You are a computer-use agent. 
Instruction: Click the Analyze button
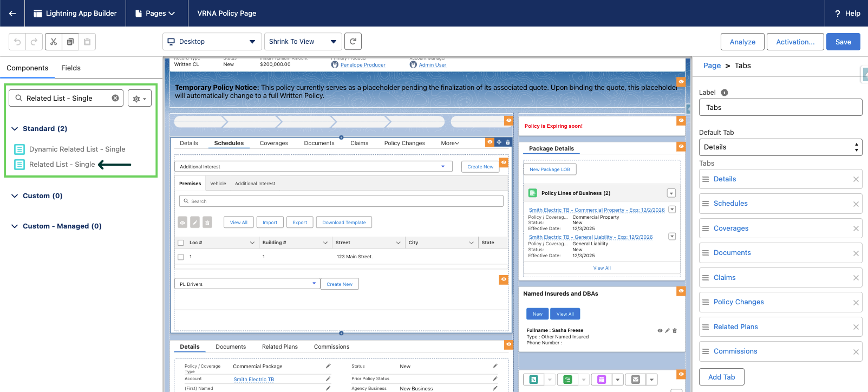(742, 42)
